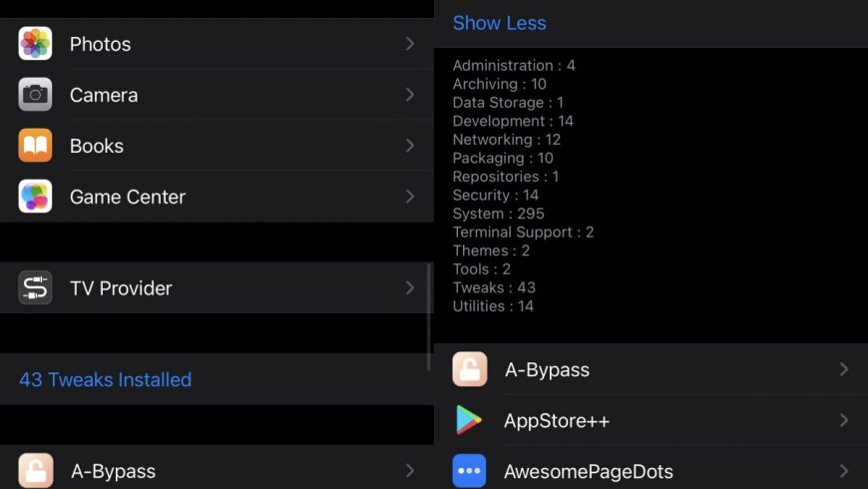Tap the 43 Tweaks Installed link
The image size is (868, 489).
[x=105, y=380]
